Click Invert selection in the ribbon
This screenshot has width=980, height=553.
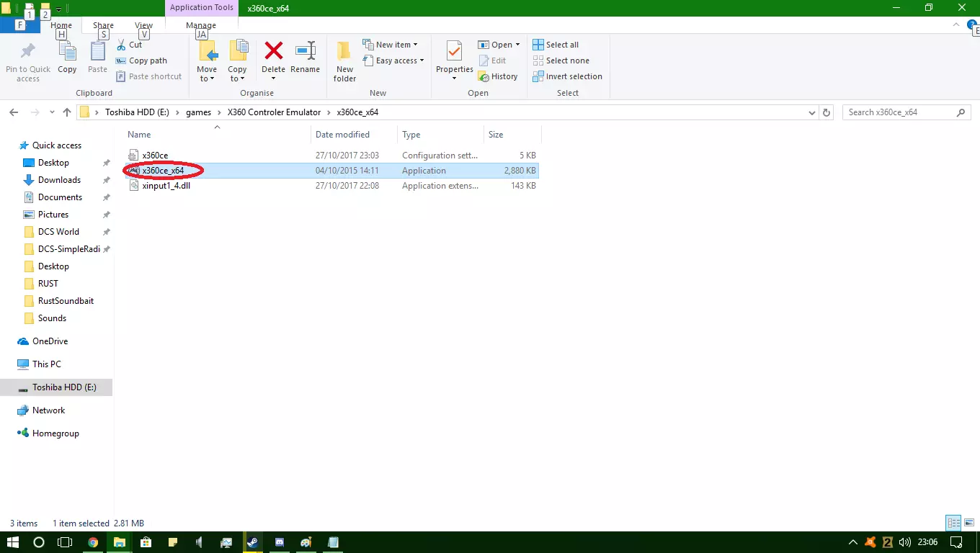(567, 76)
